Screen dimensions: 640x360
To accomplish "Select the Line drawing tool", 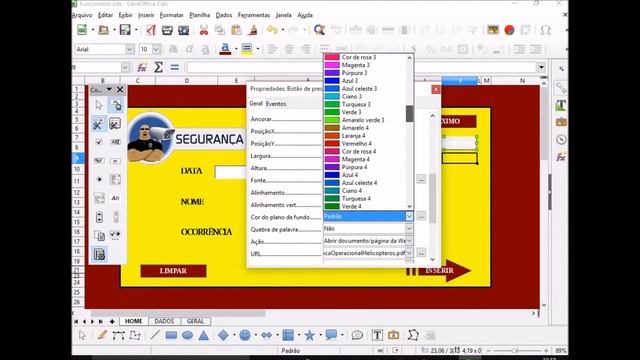I will pos(155,335).
